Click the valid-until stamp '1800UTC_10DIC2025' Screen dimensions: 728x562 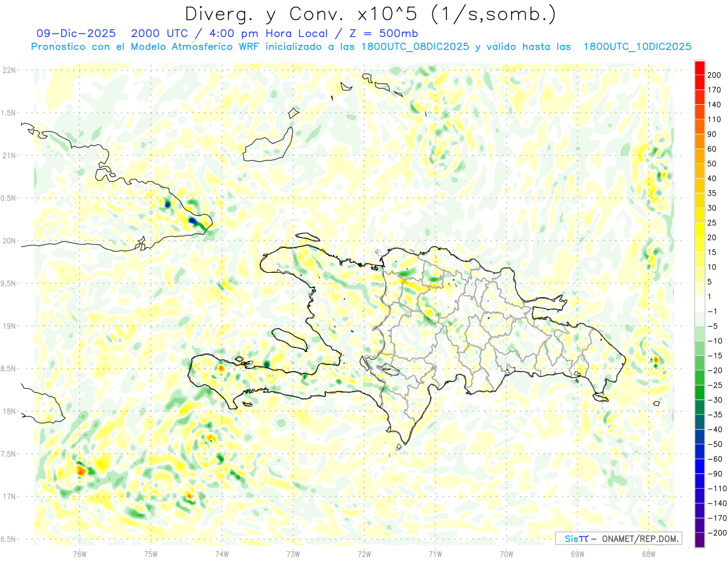[x=638, y=47]
